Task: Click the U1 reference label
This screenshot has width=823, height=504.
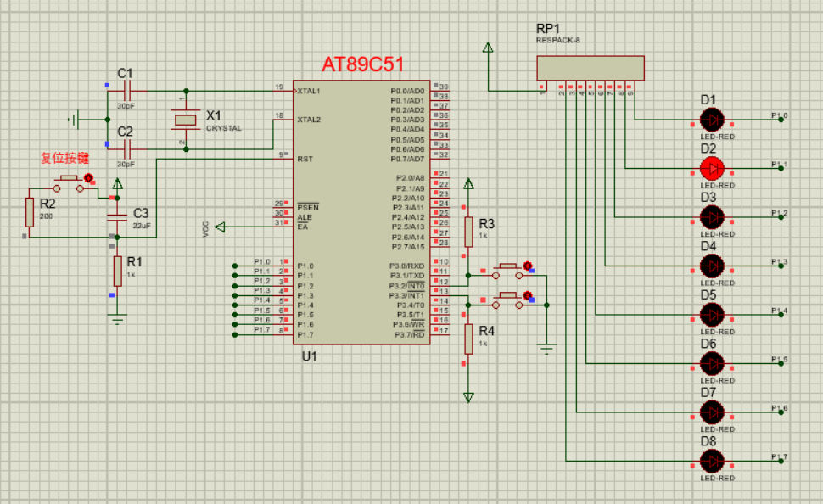Action: point(310,356)
